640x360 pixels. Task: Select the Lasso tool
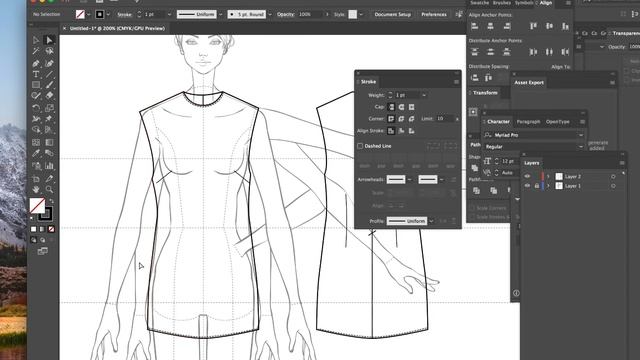(49, 51)
